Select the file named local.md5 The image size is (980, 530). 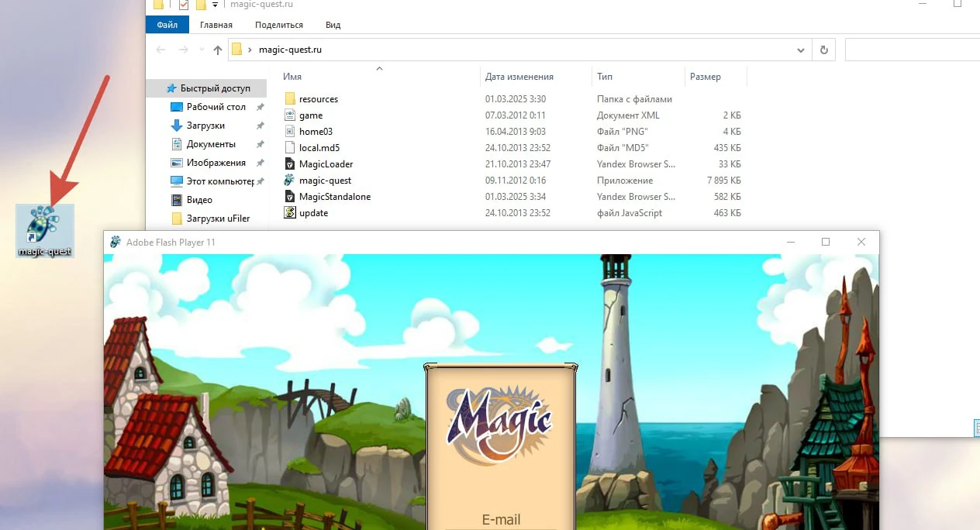tap(319, 148)
